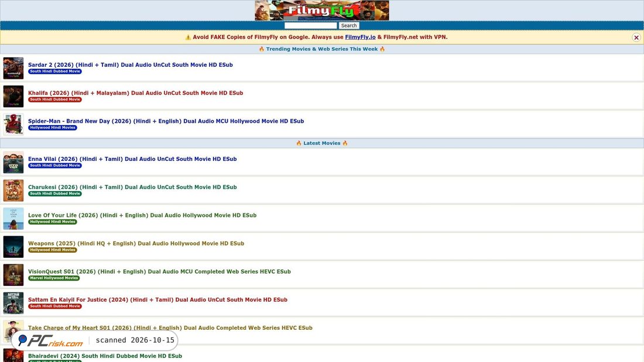Viewport: 644px width, 362px height.
Task: Open Sattam En Kaiyil For Justice link
Action: (x=157, y=299)
